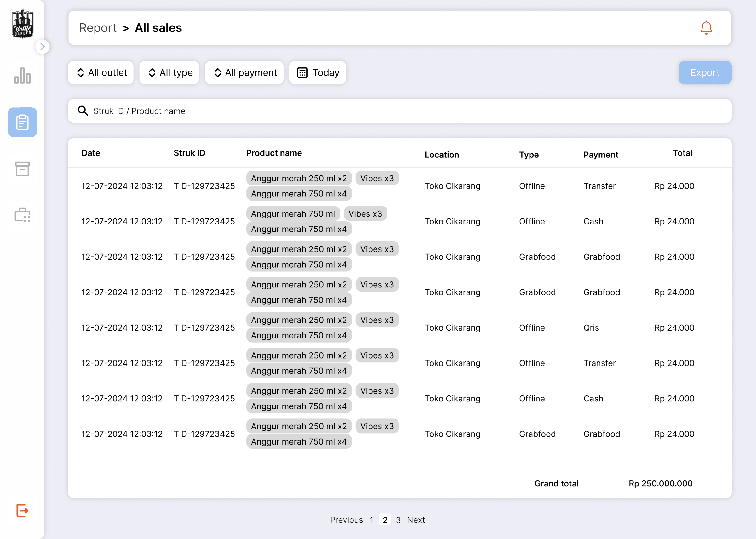The height and width of the screenshot is (539, 756).
Task: Open the All type dropdown
Action: [x=169, y=73]
